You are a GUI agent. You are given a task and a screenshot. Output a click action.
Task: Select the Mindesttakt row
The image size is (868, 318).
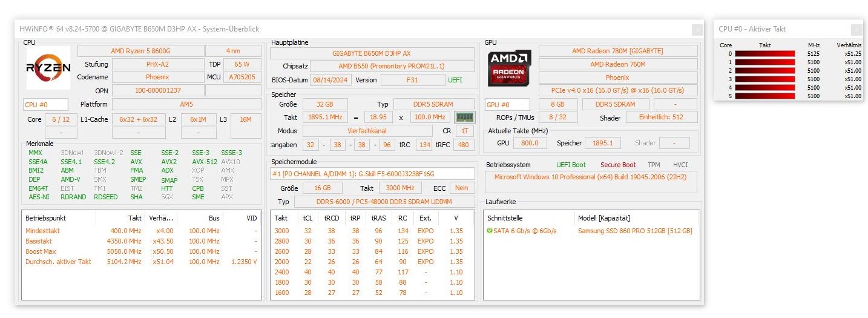click(x=142, y=231)
